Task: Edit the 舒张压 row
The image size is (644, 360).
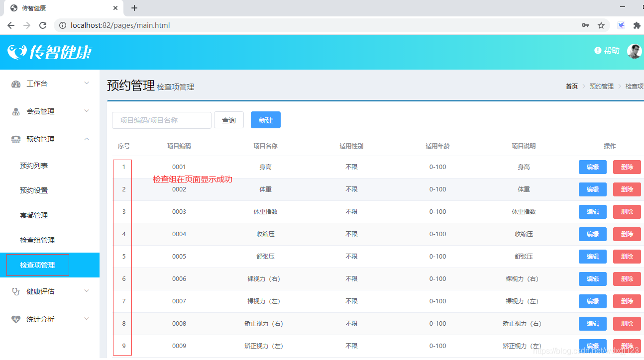Action: pyautogui.click(x=593, y=257)
